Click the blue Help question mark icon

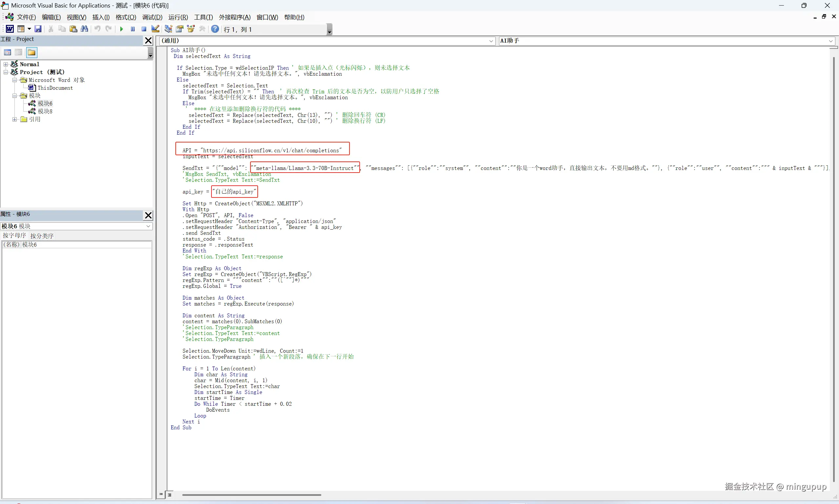click(215, 29)
